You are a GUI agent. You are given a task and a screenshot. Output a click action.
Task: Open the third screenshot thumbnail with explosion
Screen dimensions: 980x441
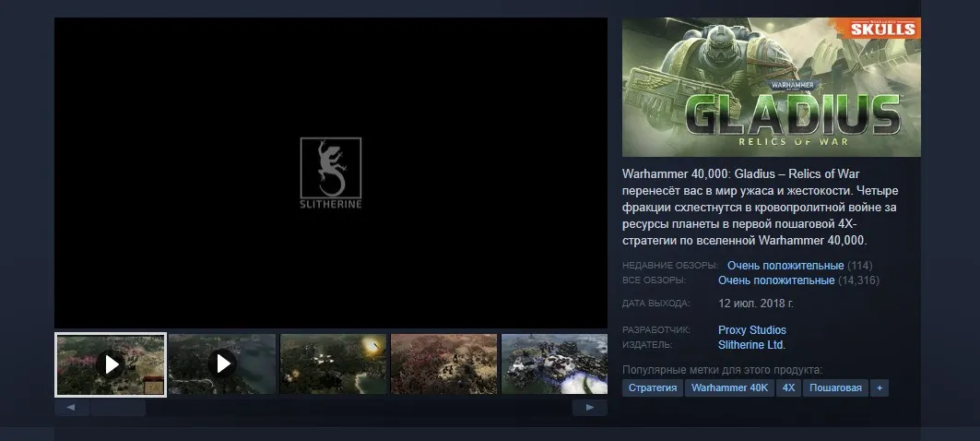(x=333, y=364)
